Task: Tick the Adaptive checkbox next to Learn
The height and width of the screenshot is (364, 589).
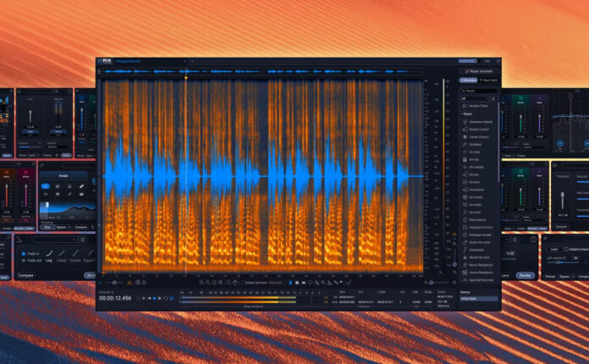Action: [566, 249]
